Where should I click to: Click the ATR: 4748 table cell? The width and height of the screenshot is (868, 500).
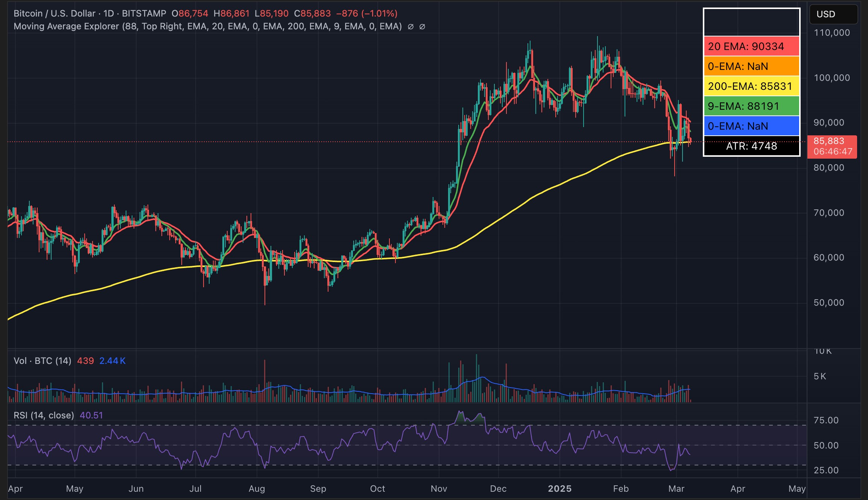[751, 146]
